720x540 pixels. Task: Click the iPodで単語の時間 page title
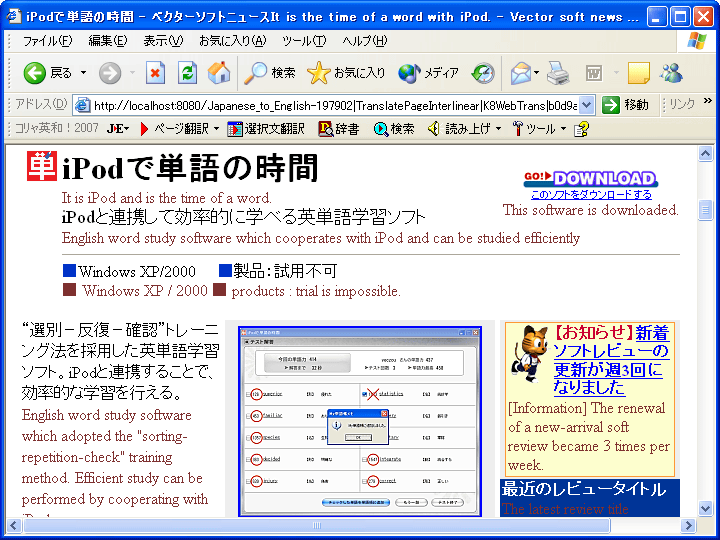pyautogui.click(x=191, y=168)
